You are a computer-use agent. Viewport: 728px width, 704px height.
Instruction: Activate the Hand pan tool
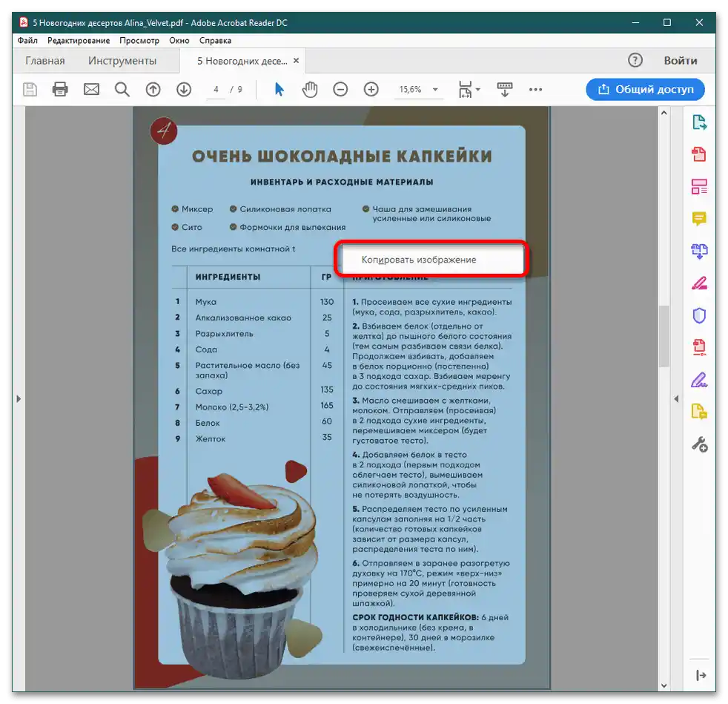(x=310, y=89)
